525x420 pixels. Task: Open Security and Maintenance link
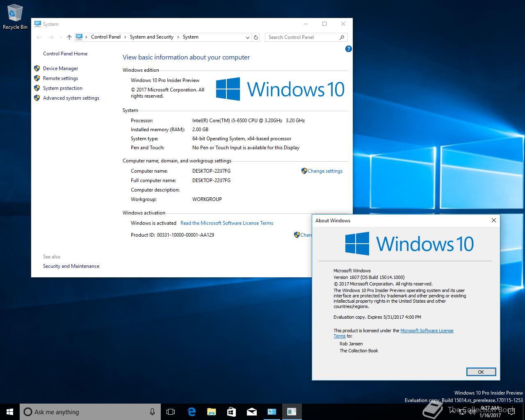point(71,266)
